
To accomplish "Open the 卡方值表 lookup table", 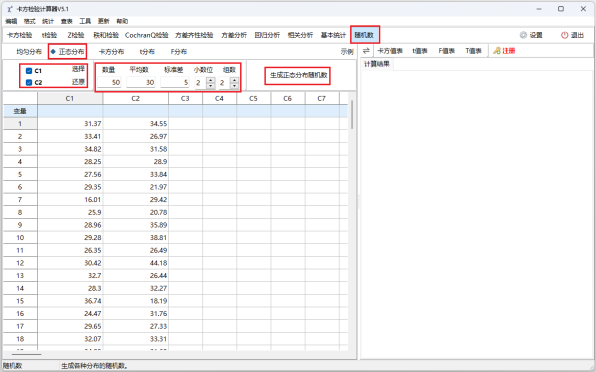I will tap(390, 51).
